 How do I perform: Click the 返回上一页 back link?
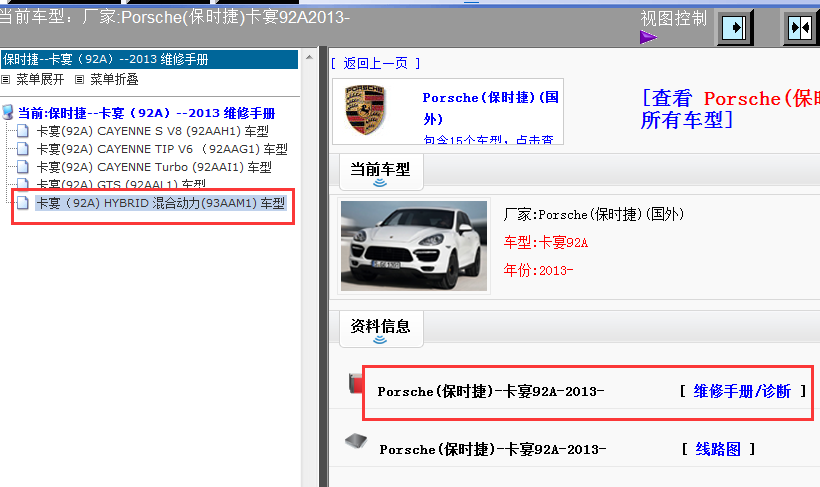point(375,63)
